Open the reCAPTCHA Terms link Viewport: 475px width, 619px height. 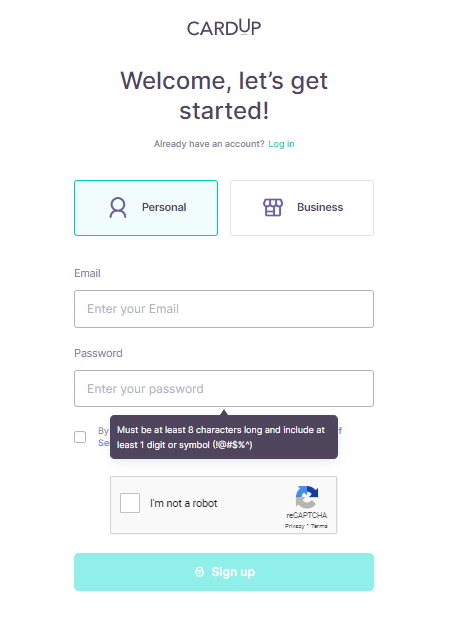[x=319, y=526]
